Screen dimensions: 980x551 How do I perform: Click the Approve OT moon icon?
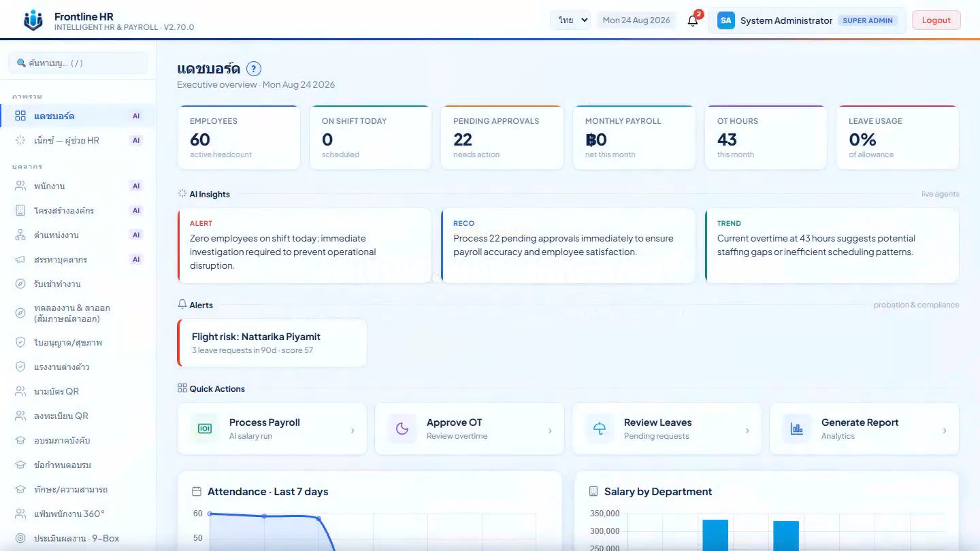pyautogui.click(x=402, y=429)
